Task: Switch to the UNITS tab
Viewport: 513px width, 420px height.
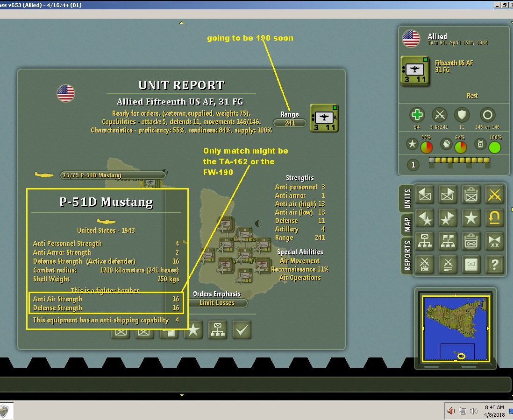Action: [407, 198]
